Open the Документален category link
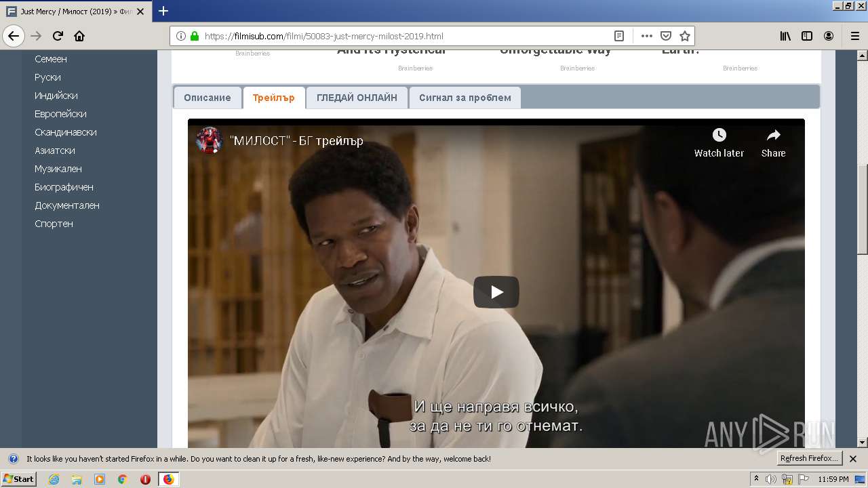868x488 pixels. point(67,205)
